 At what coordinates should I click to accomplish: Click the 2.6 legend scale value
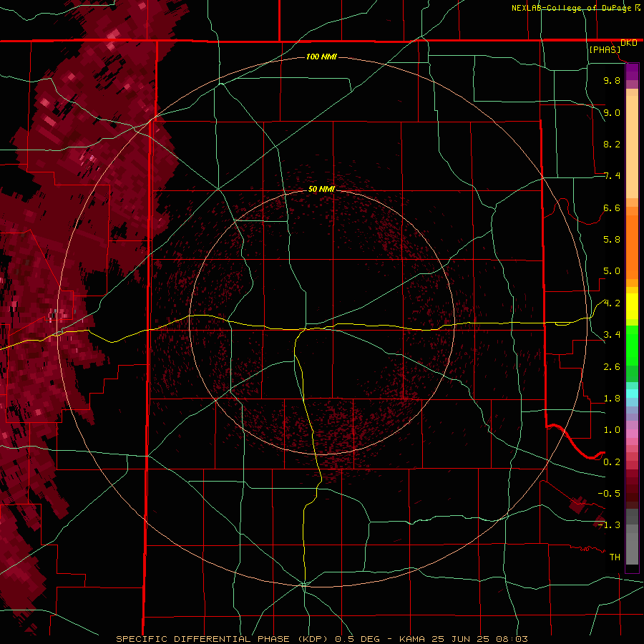tap(612, 367)
